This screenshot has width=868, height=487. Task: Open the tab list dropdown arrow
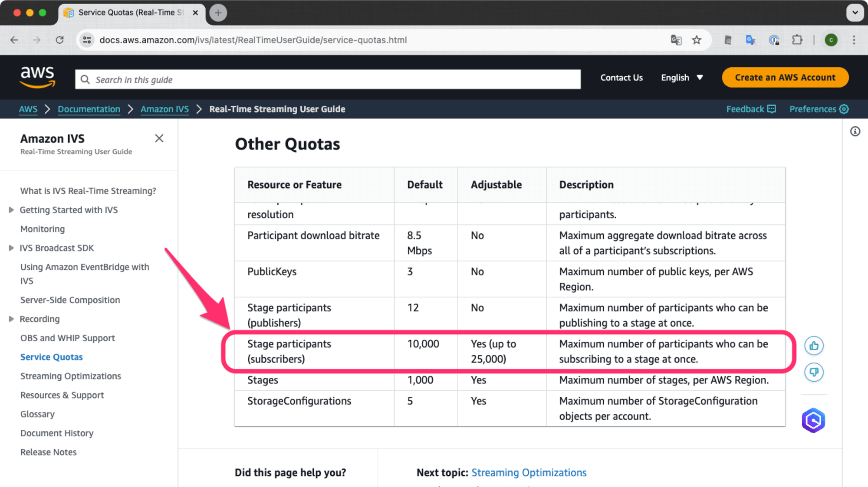pyautogui.click(x=855, y=13)
